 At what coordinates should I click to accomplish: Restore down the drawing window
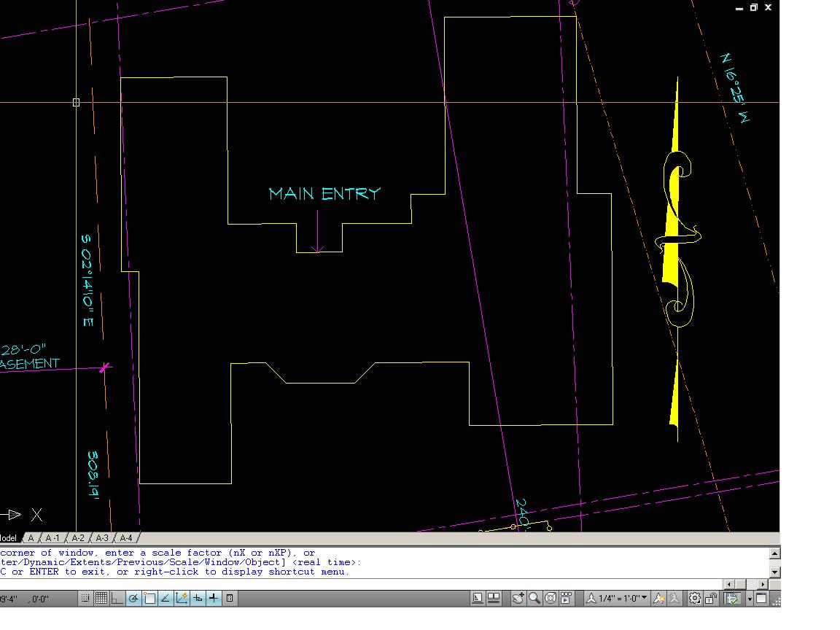point(754,7)
